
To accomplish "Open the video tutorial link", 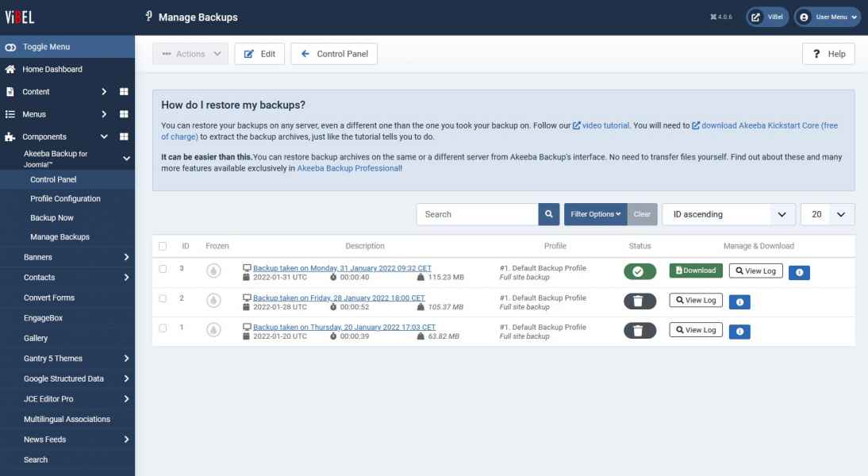I will 601,125.
